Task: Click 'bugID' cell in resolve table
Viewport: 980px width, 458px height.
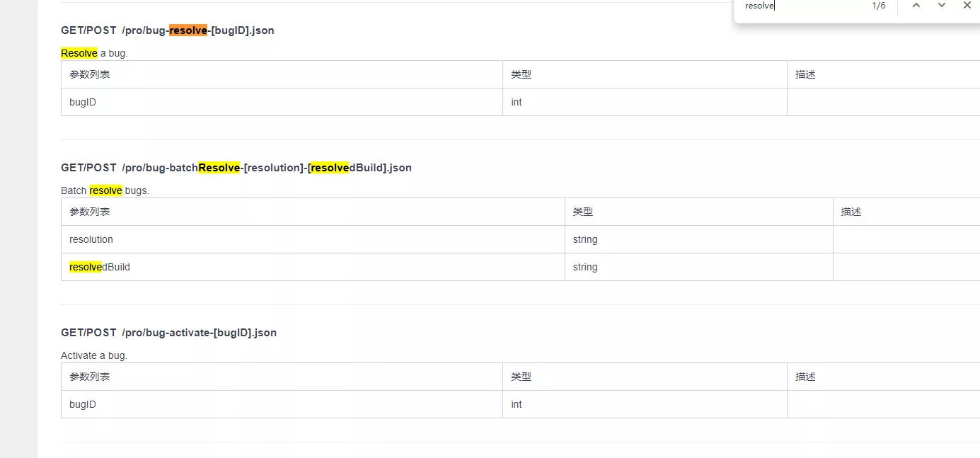Action: coord(282,102)
